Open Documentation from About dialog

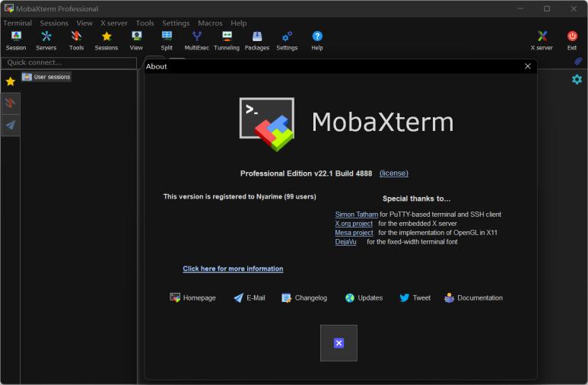474,298
